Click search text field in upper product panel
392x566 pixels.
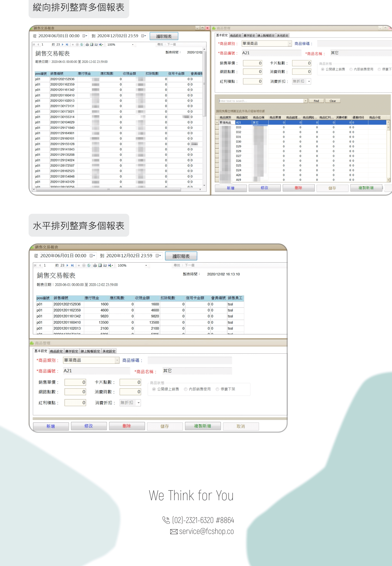[261, 101]
